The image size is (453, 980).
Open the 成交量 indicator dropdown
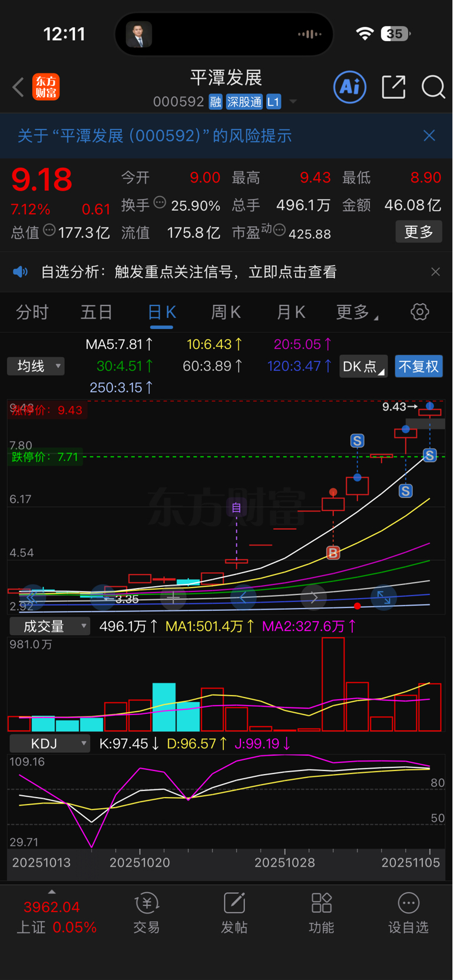pos(49,626)
